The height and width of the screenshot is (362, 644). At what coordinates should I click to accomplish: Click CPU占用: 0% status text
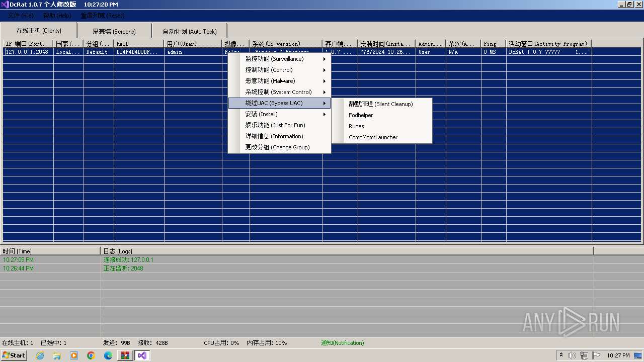tap(221, 343)
